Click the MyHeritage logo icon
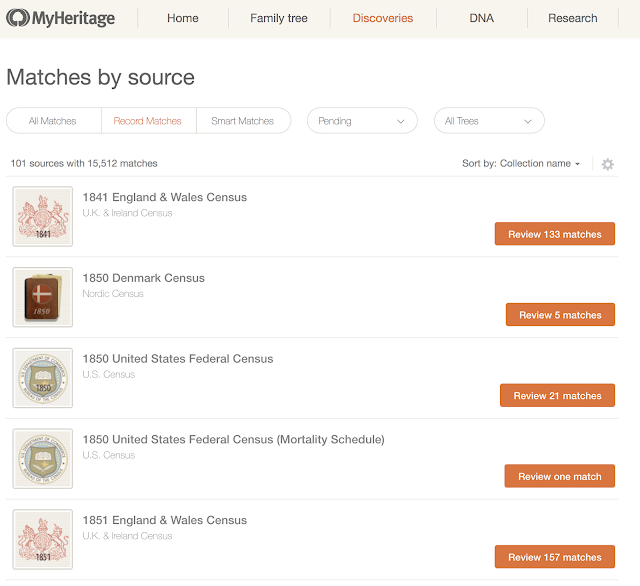The height and width of the screenshot is (586, 640). (19, 18)
